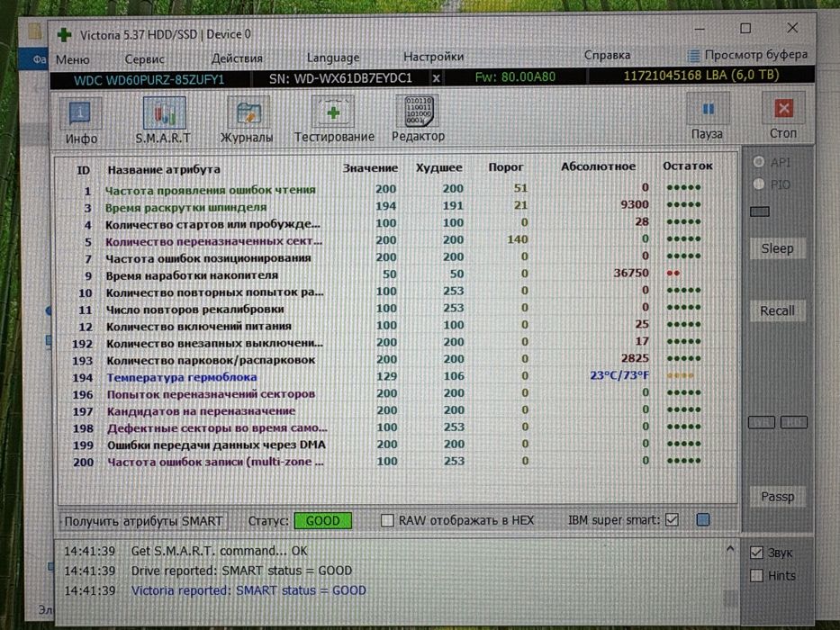The image size is (840, 630).
Task: Click column header Название атрибута
Action: [163, 170]
